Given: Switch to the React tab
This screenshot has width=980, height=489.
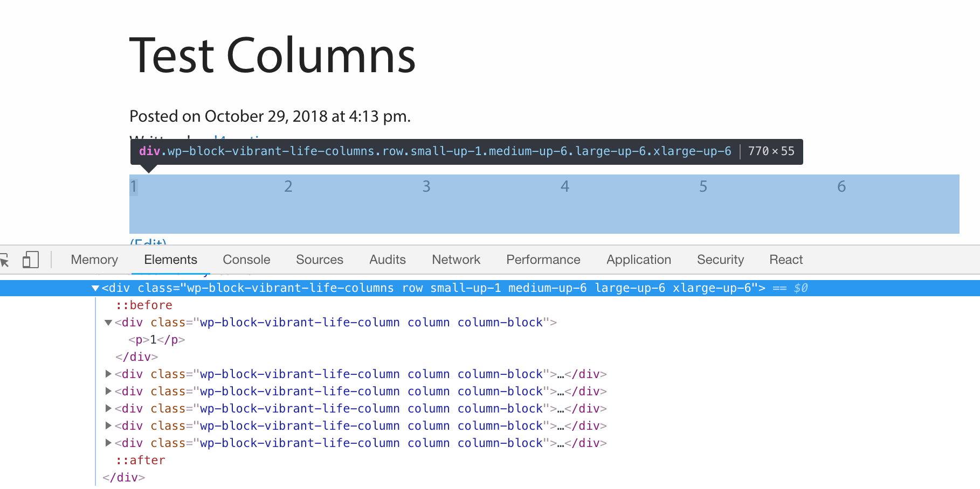Looking at the screenshot, I should point(786,260).
